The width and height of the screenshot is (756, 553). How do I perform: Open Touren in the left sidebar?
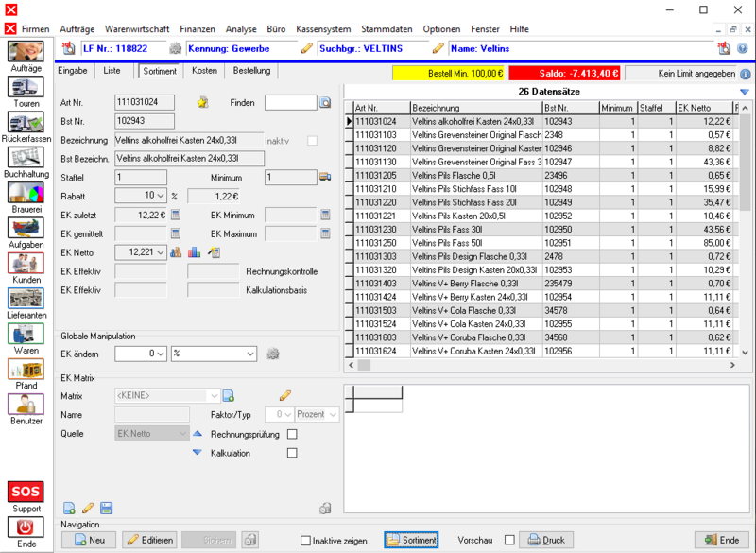[26, 91]
